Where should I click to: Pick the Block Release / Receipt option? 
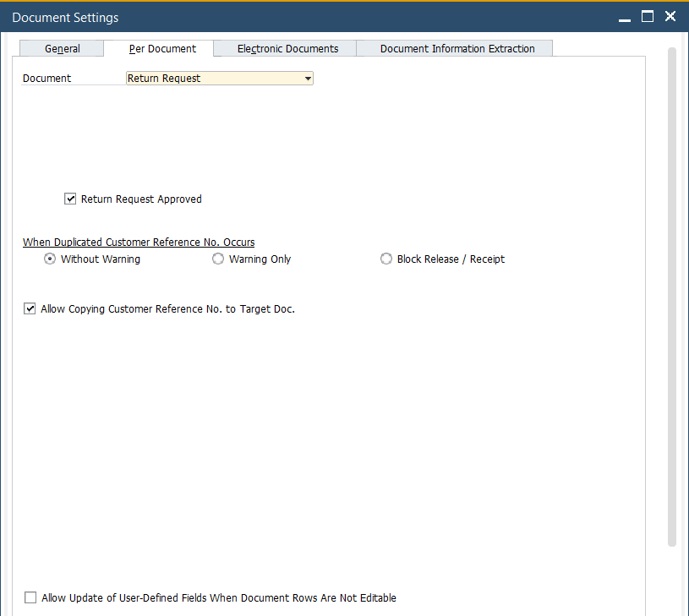[386, 259]
